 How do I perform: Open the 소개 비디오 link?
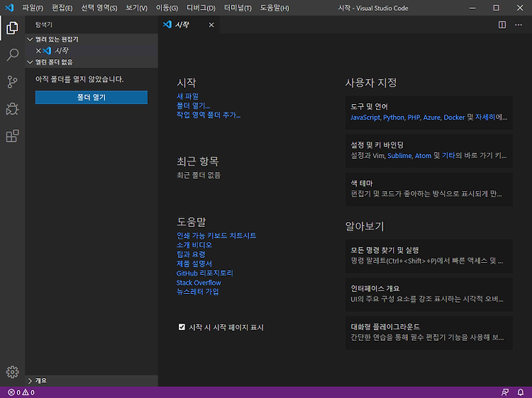point(194,244)
